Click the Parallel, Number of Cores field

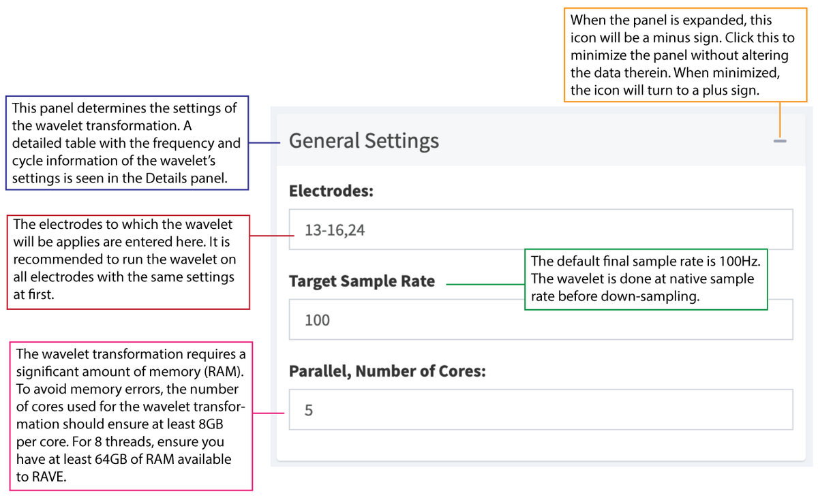(x=541, y=410)
